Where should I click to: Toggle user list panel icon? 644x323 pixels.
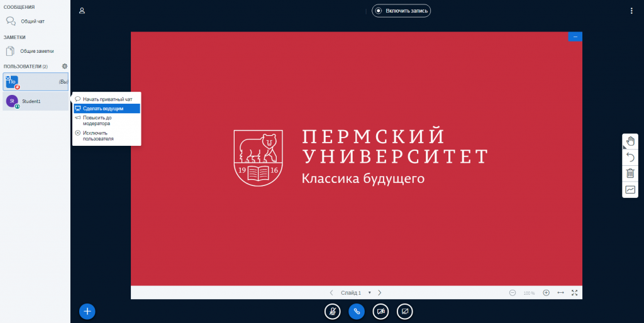pyautogui.click(x=82, y=11)
